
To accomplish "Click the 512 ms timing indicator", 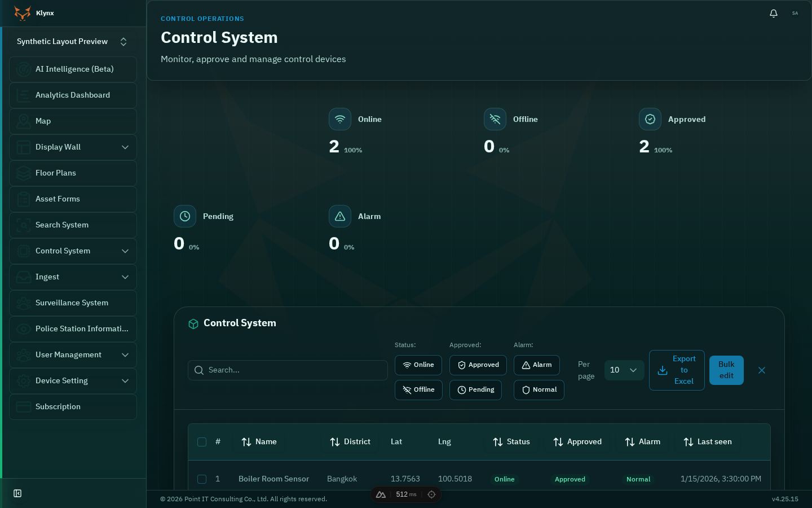I will click(x=406, y=494).
